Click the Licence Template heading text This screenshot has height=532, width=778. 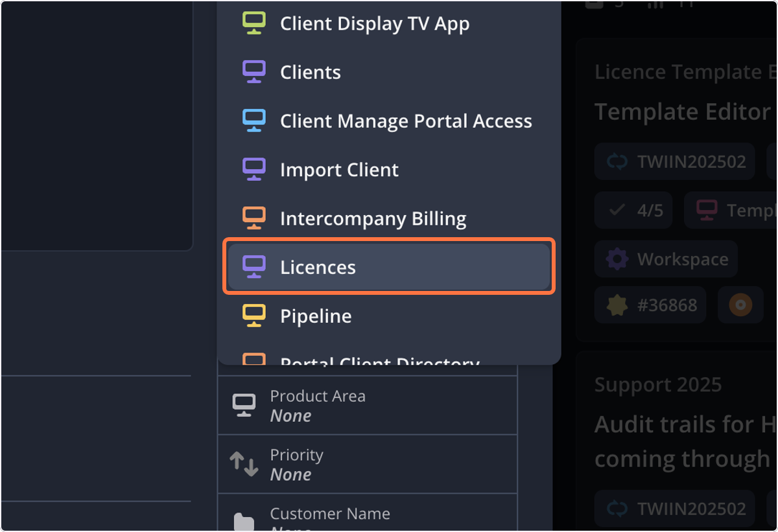686,72
